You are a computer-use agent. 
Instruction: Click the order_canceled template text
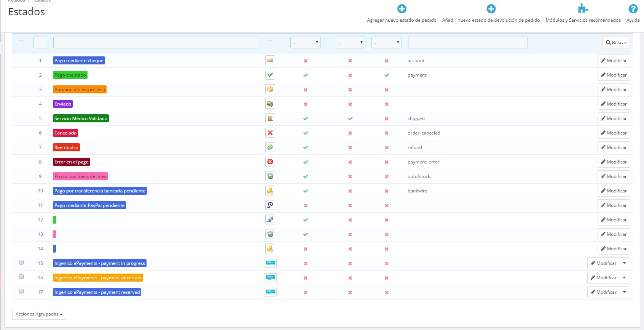424,133
